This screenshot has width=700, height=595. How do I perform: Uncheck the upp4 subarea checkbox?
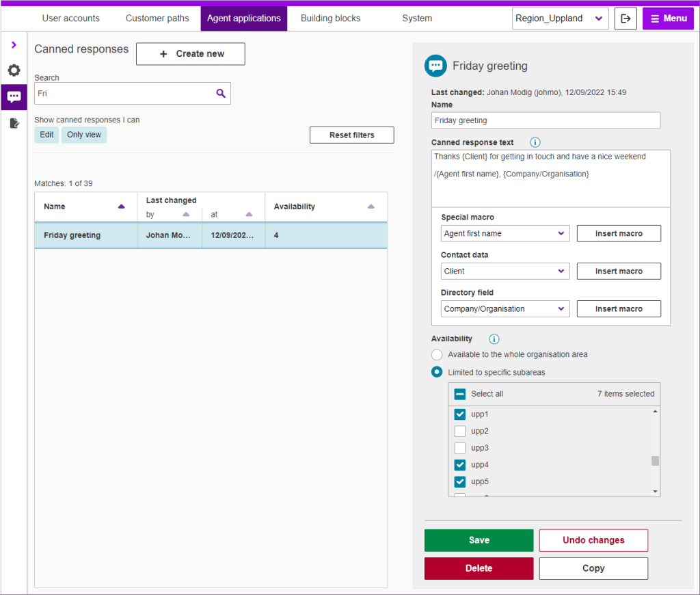[x=460, y=465]
